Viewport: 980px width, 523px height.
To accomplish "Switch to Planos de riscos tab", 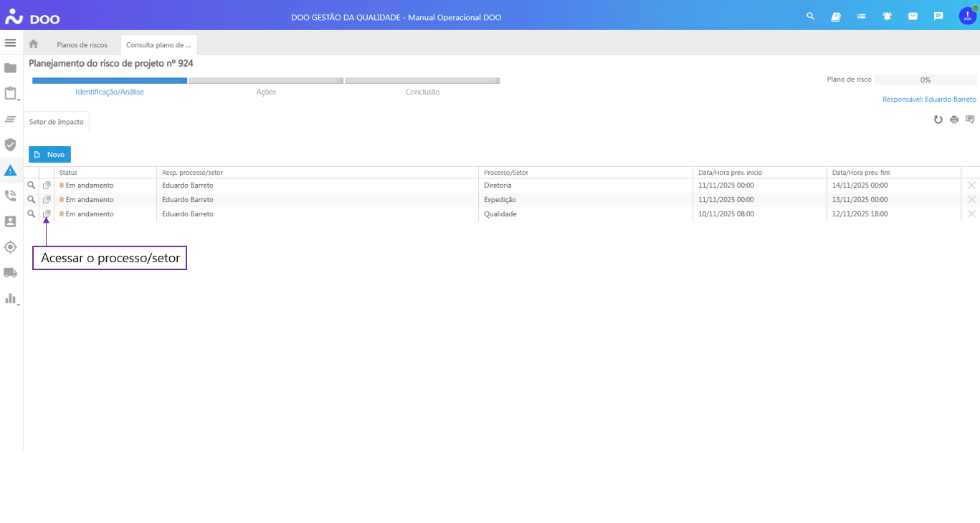I will [82, 45].
